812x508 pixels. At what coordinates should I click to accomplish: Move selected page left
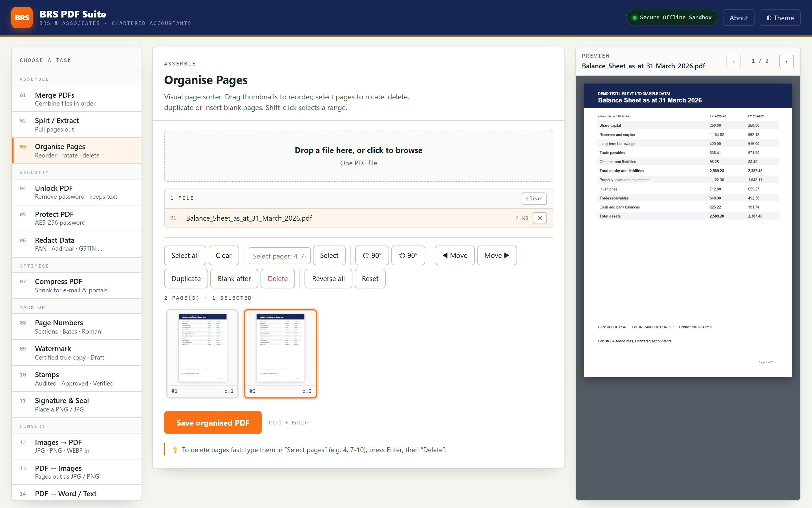tap(454, 255)
